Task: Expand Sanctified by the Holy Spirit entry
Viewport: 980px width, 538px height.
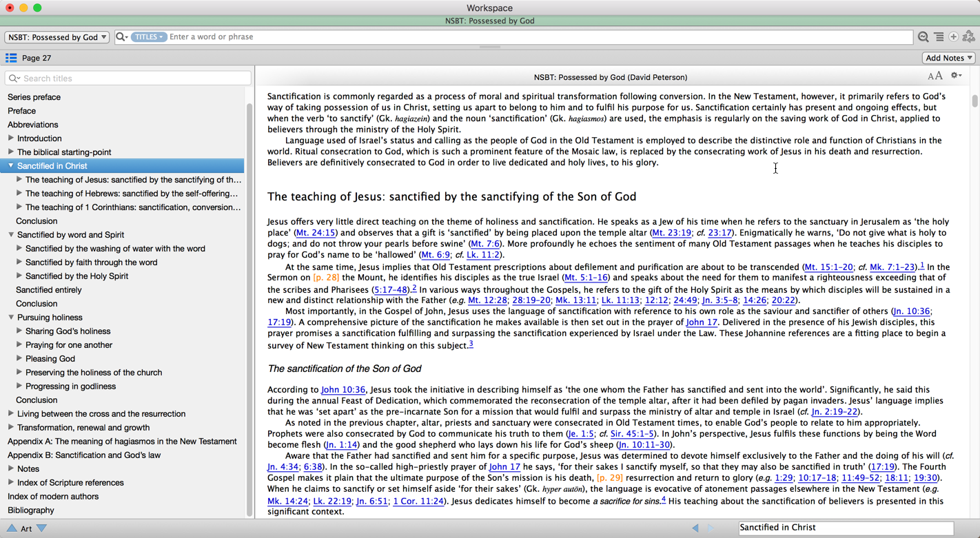Action: coord(19,276)
